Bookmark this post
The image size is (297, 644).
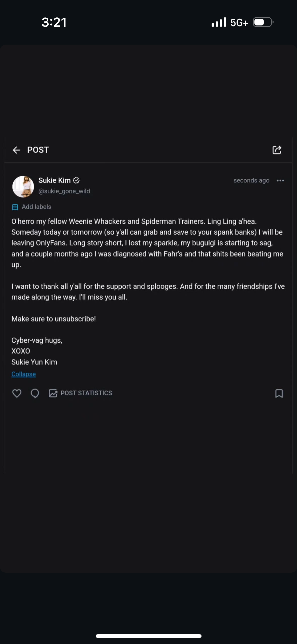click(x=279, y=393)
